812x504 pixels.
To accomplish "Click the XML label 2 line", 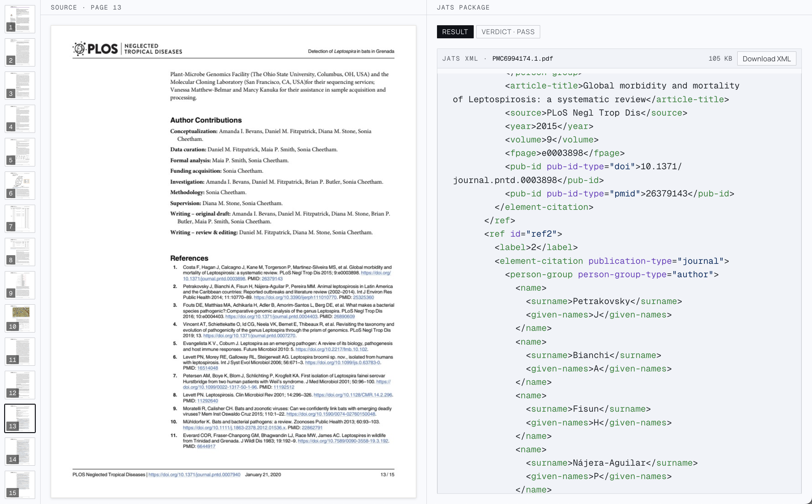I will click(x=536, y=247).
